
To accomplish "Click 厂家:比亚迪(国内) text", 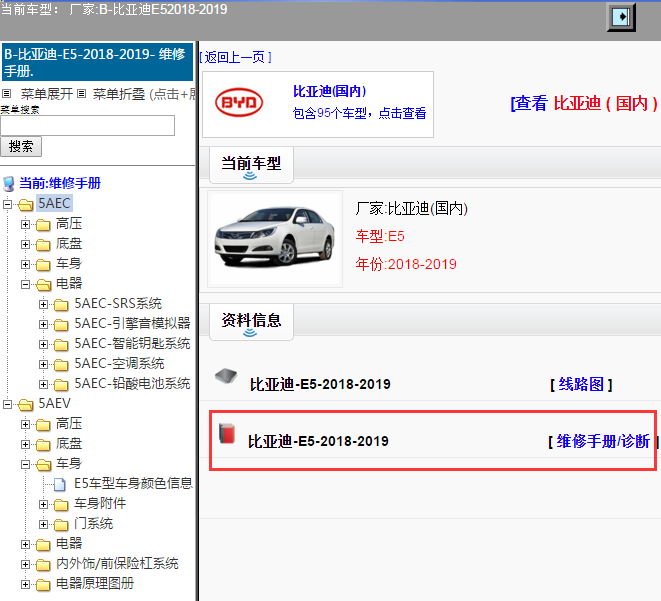I will point(411,209).
